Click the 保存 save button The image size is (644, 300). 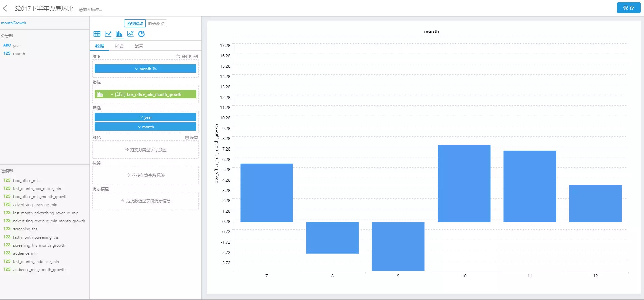[x=628, y=8]
